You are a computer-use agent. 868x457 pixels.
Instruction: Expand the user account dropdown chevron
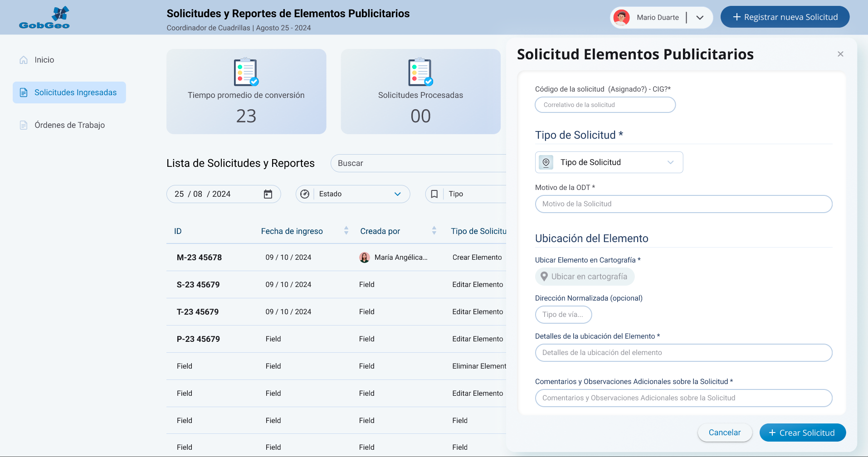pyautogui.click(x=700, y=18)
